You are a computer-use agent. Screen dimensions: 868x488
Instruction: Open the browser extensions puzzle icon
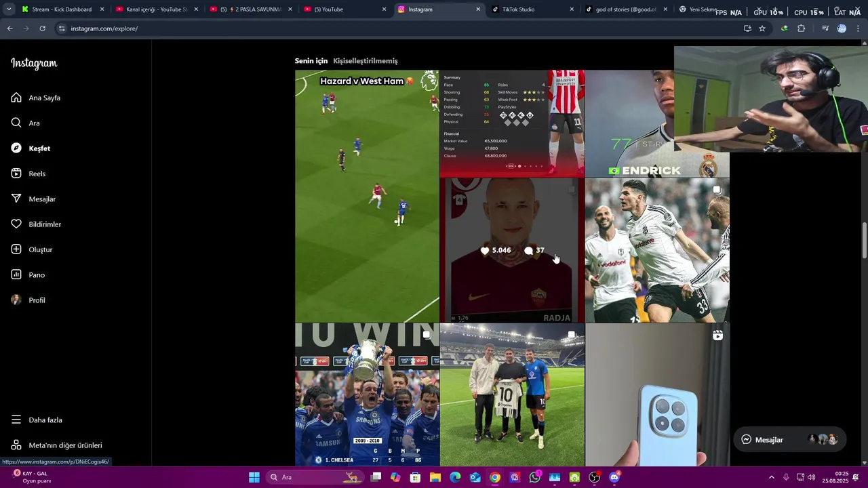tap(801, 28)
